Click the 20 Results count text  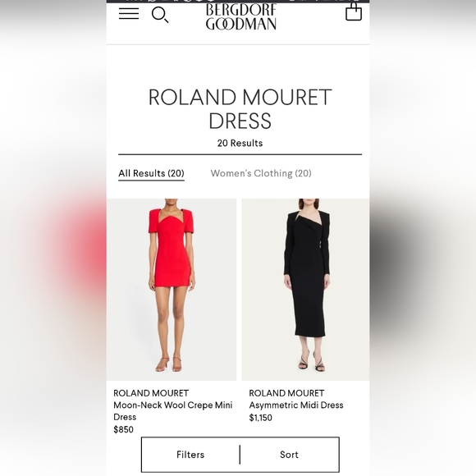click(x=240, y=143)
